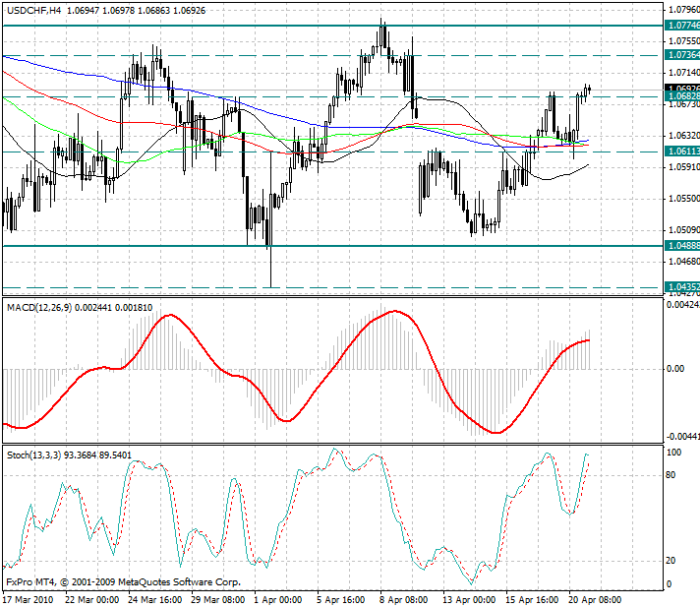
Task: Click the 8 Apr 08:00 date label
Action: (x=403, y=599)
